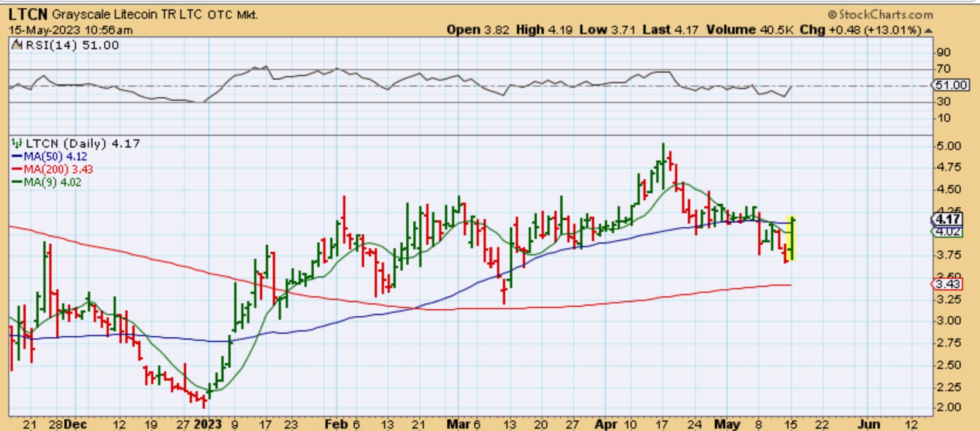Viewport: 980px width, 431px height.
Task: Click the "LTCN (Daily) 4.17" legend label
Action: point(83,143)
